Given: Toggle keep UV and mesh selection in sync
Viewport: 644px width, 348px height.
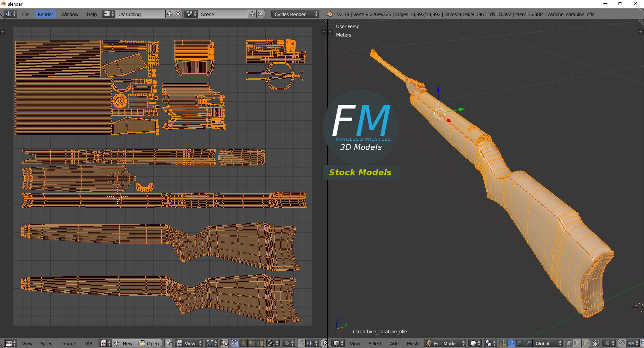Looking at the screenshot, I should pyautogui.click(x=224, y=343).
